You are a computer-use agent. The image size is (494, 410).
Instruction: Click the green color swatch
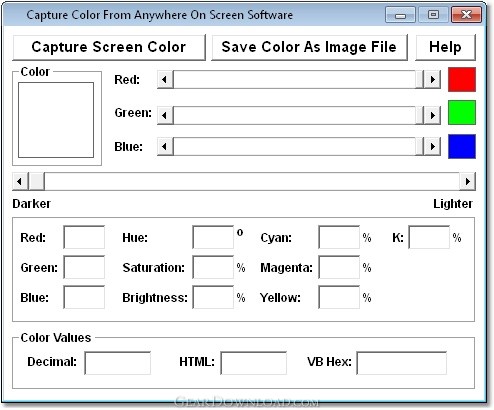point(462,113)
